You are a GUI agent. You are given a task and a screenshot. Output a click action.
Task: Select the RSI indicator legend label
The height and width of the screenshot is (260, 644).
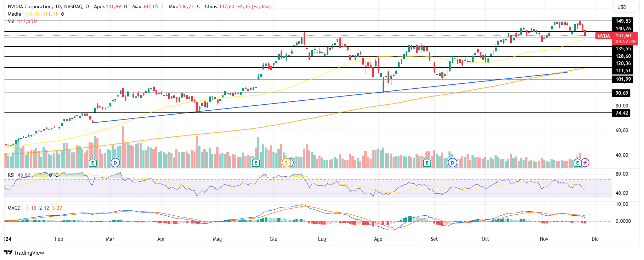11,175
